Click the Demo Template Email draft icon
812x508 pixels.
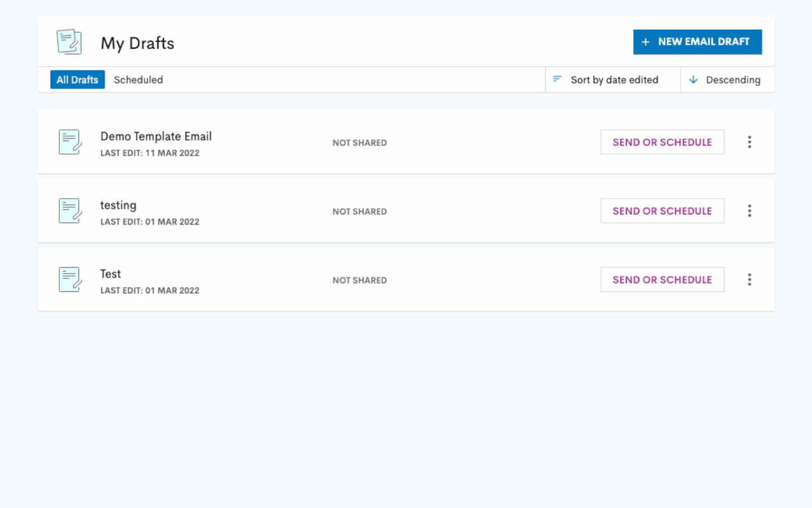pyautogui.click(x=70, y=142)
